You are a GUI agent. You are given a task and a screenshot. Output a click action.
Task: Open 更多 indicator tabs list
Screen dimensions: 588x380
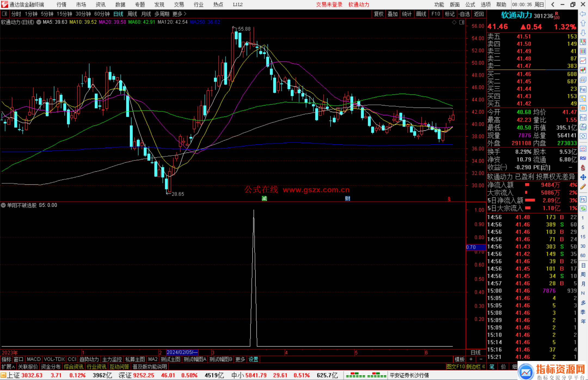[240, 359]
